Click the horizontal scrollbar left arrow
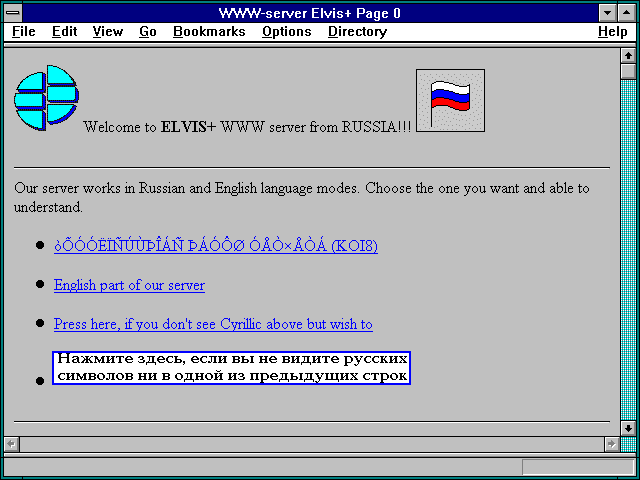This screenshot has height=480, width=640. pyautogui.click(x=11, y=444)
